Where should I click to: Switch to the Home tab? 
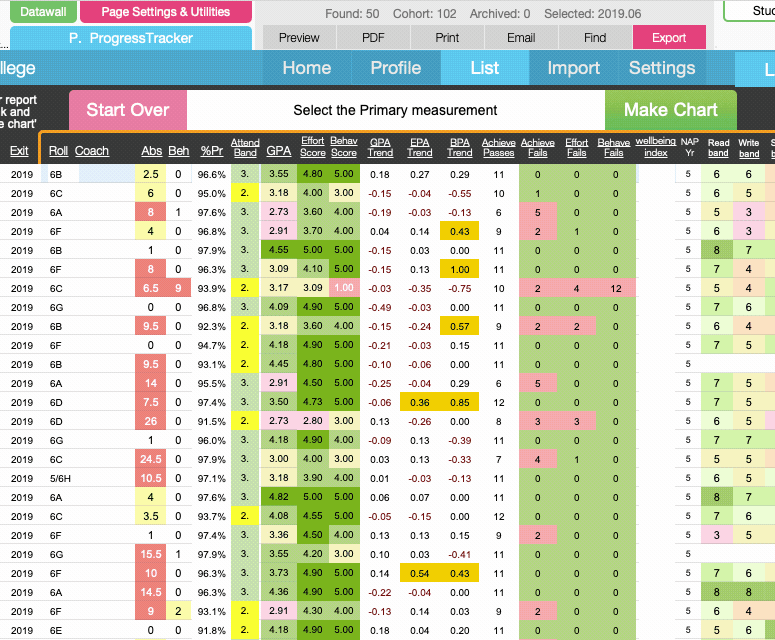306,68
